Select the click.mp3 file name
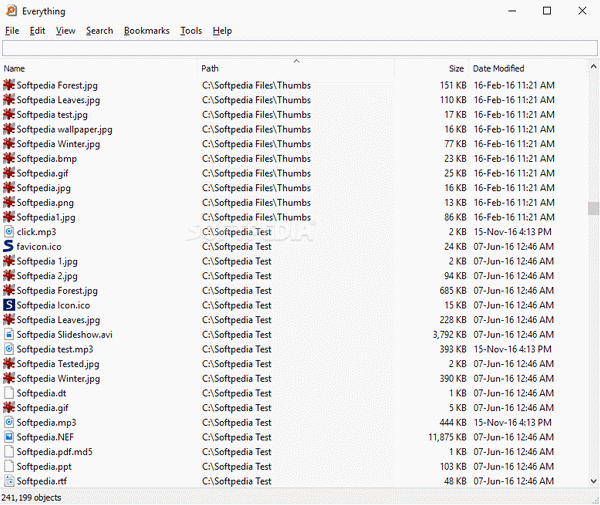Viewport: 600px width, 505px height. (x=36, y=232)
